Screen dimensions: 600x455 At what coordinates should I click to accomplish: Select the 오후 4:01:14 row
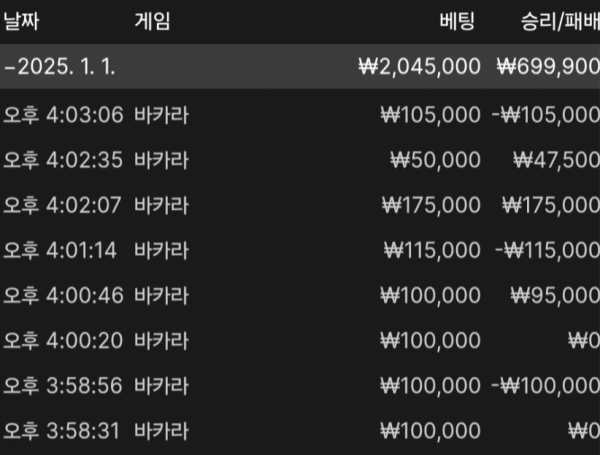[300, 250]
